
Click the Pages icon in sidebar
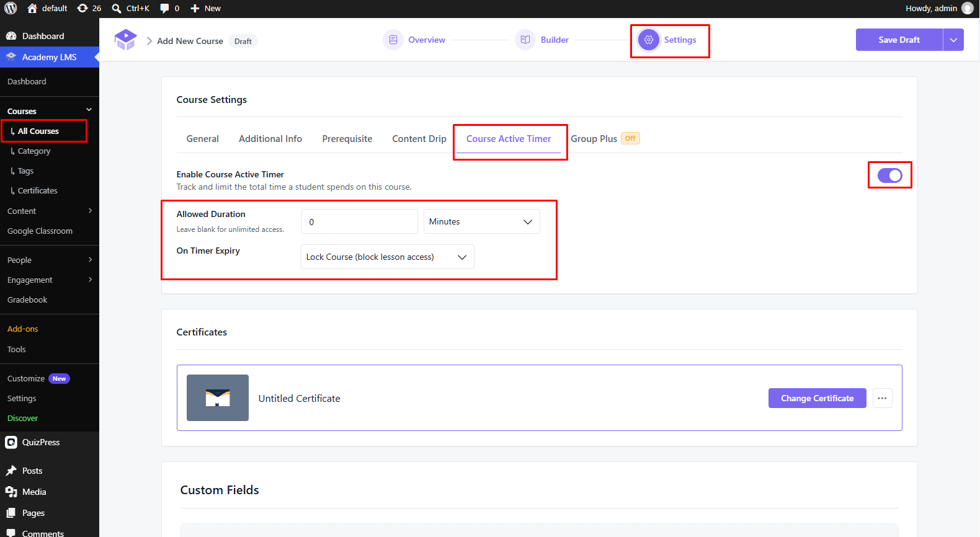(11, 513)
